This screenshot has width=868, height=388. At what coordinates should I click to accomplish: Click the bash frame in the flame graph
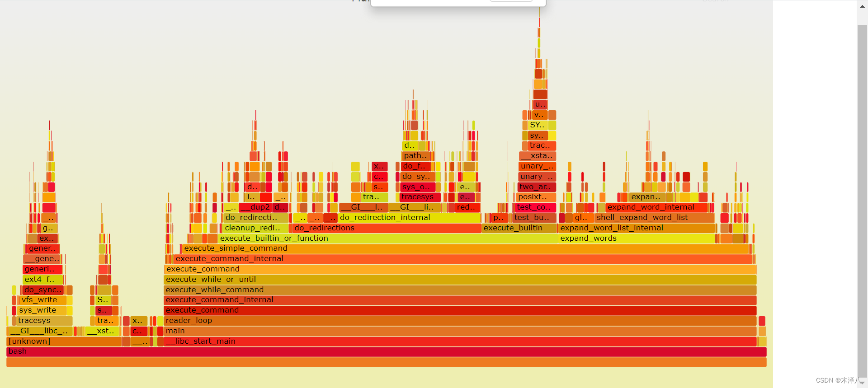pyautogui.click(x=386, y=351)
